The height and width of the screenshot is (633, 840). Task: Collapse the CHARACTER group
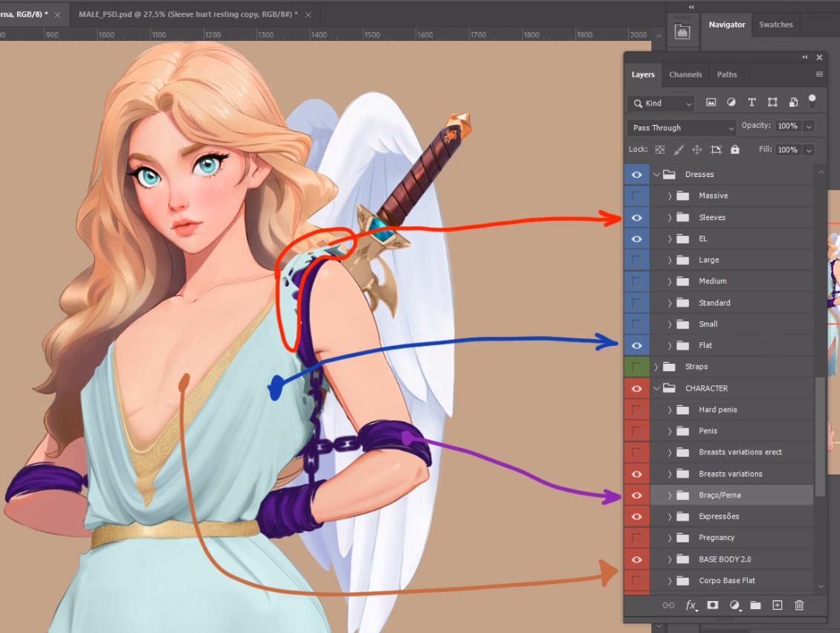point(656,388)
